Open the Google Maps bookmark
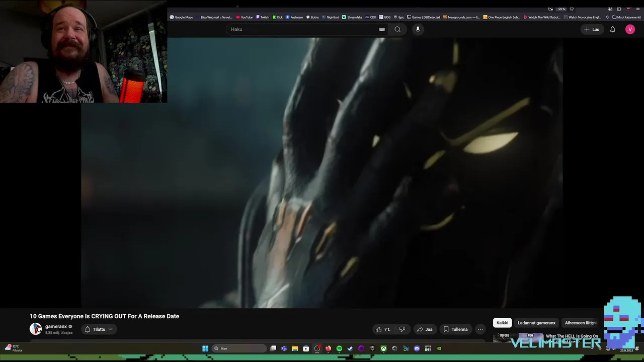Screen dimensions: 644x362 click(181, 17)
